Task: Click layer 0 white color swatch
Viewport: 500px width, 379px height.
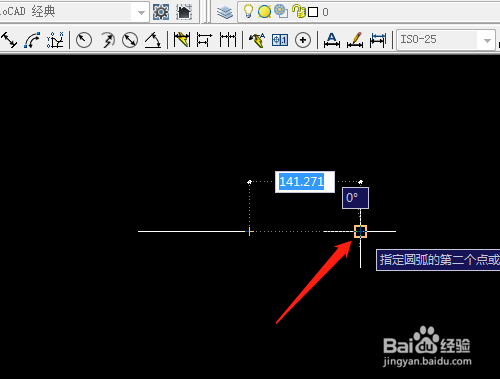Action: pyautogui.click(x=313, y=12)
